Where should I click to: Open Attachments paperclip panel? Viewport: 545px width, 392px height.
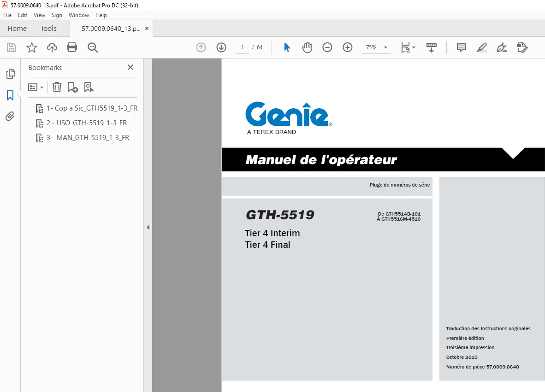[x=10, y=117]
